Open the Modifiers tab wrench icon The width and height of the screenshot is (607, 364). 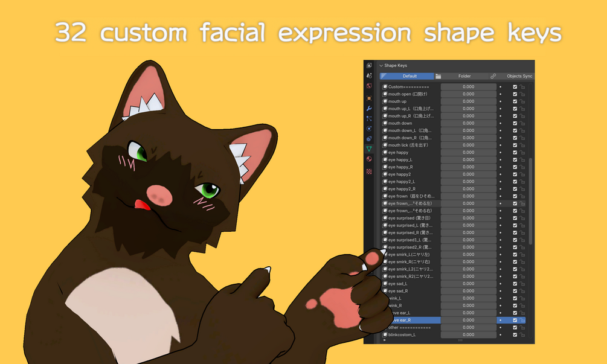point(369,108)
